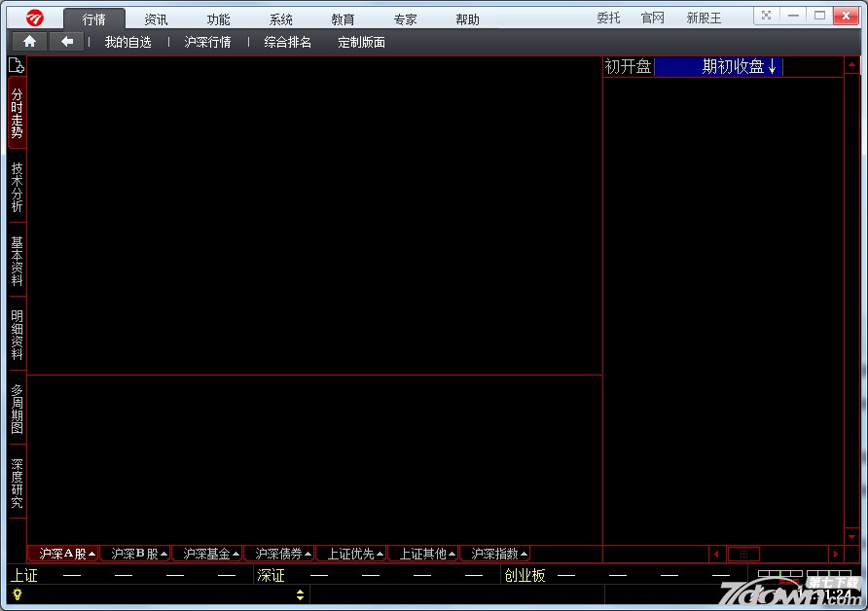This screenshot has height=611, width=868.
Task: Expand the 沪深B股 bottom tab
Action: [135, 554]
